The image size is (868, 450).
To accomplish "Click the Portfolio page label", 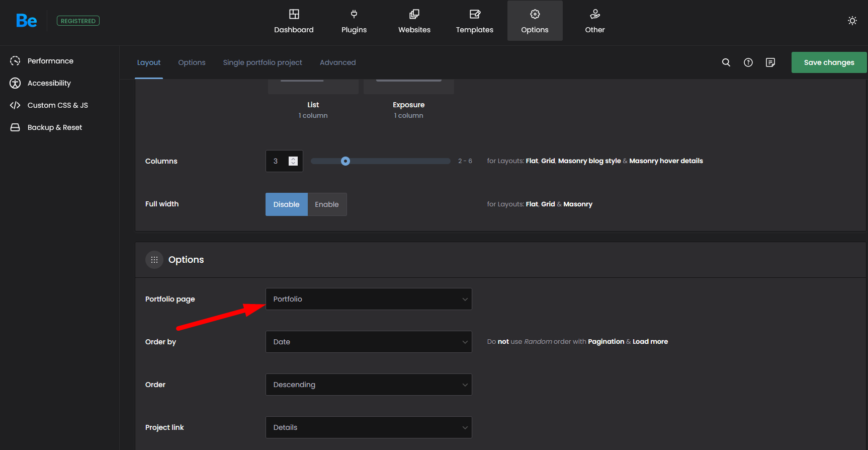I will tap(170, 299).
